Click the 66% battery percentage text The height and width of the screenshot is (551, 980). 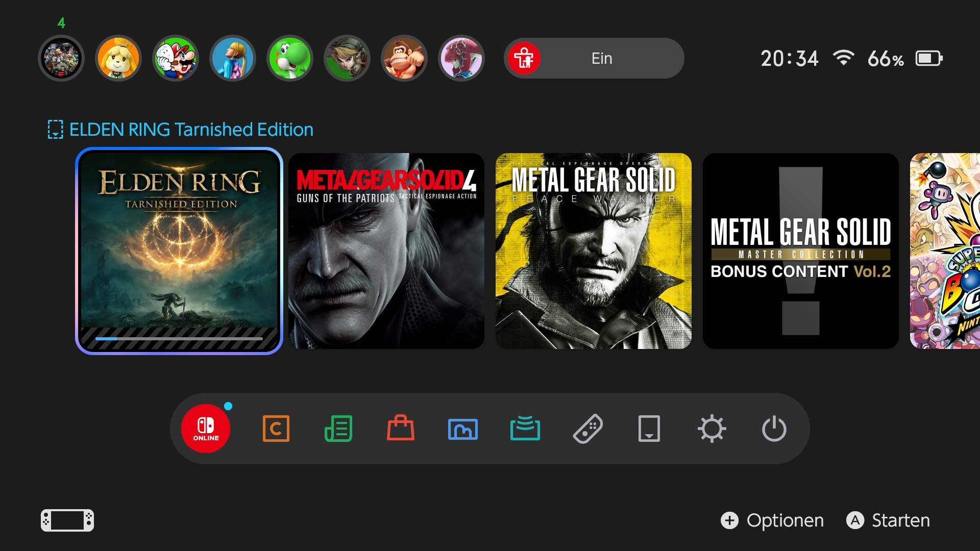point(886,59)
